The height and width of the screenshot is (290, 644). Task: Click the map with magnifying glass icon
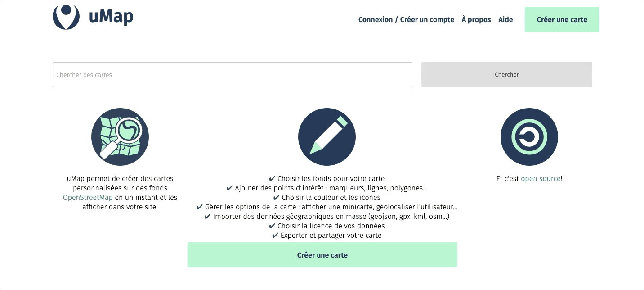120,137
